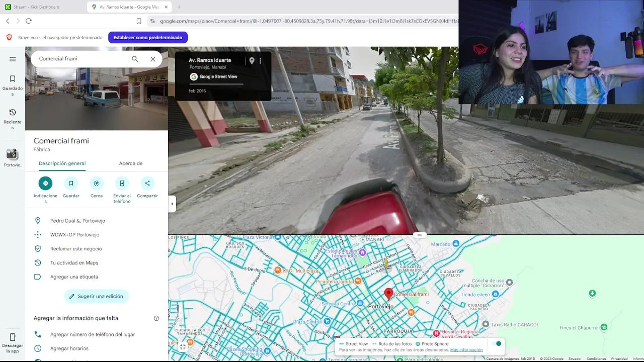
Task: Click Finca el Chaparral marker
Action: click(604, 327)
